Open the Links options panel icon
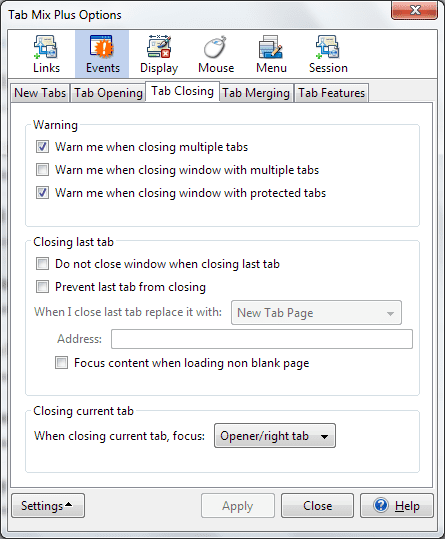Viewport: 446px width, 539px height. point(46,48)
